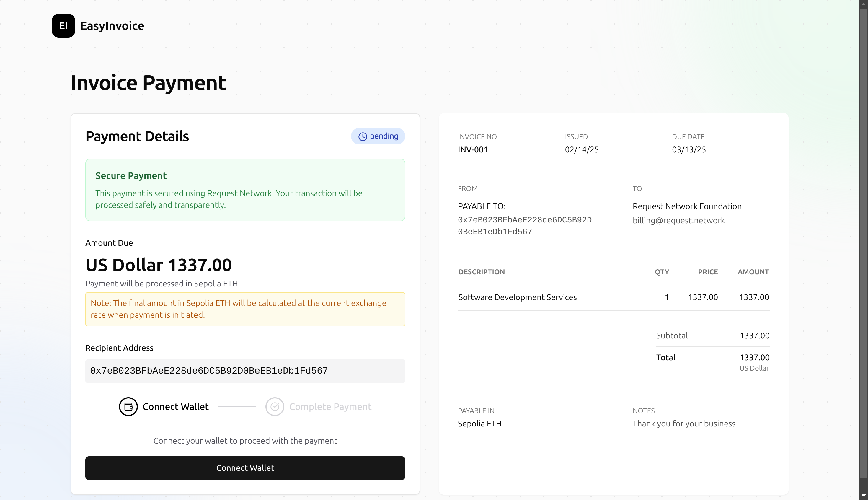Click the invoice number INV-001
868x500 pixels.
click(x=472, y=150)
